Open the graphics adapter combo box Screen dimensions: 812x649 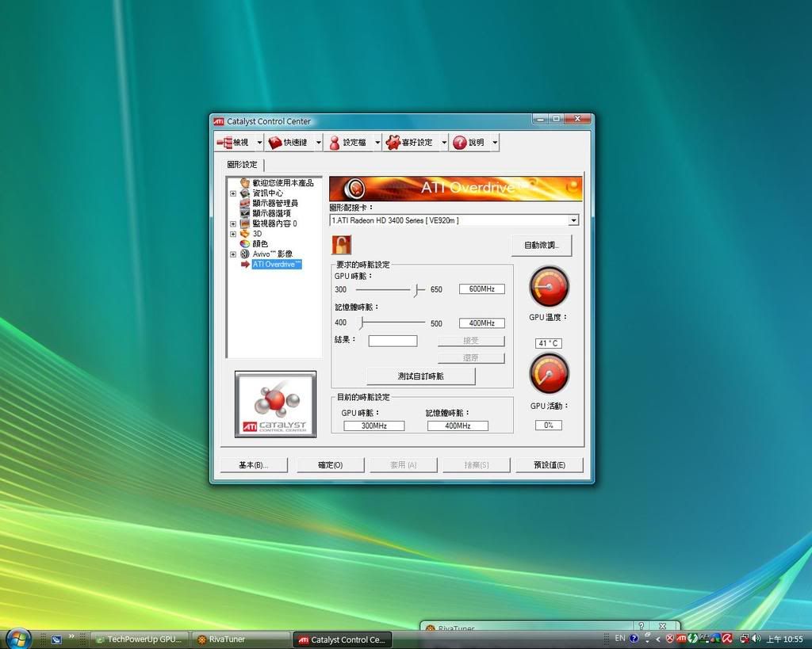click(x=454, y=220)
